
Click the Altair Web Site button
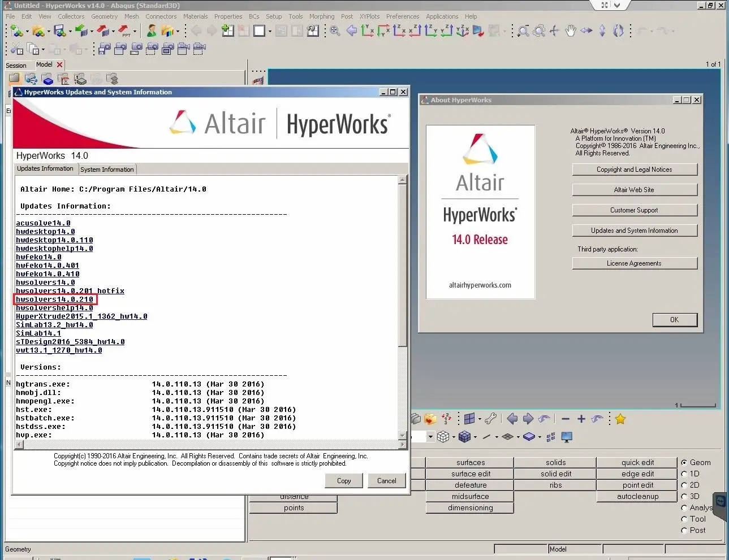tap(635, 190)
